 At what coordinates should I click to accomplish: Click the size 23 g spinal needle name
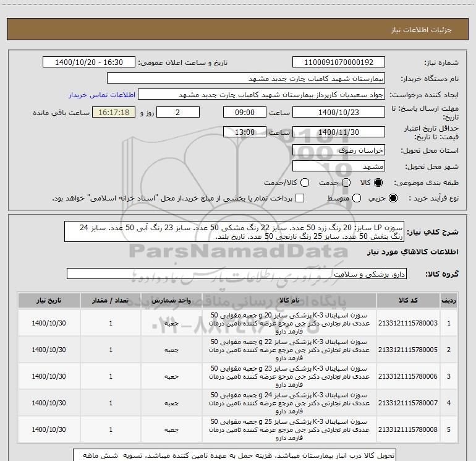[289, 376]
